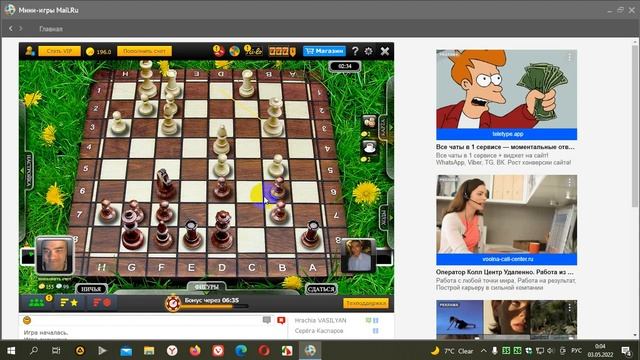
Task: Resign using the Сдаться button
Action: (x=321, y=289)
